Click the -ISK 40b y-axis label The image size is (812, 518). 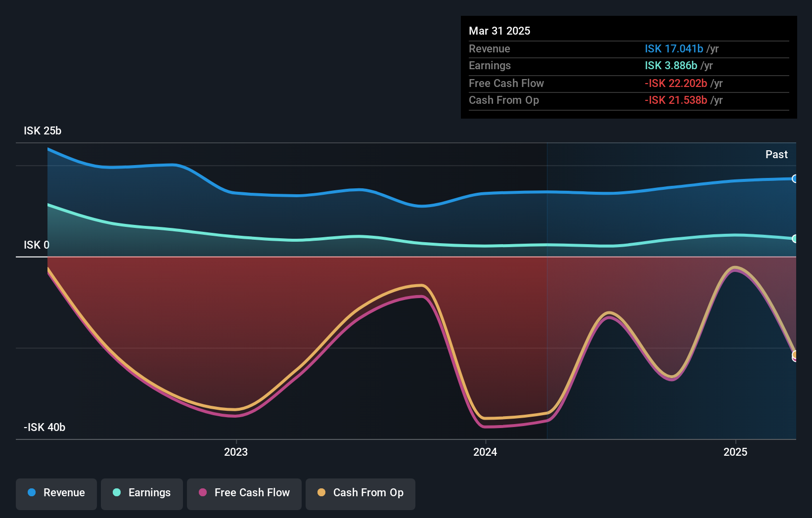point(45,427)
